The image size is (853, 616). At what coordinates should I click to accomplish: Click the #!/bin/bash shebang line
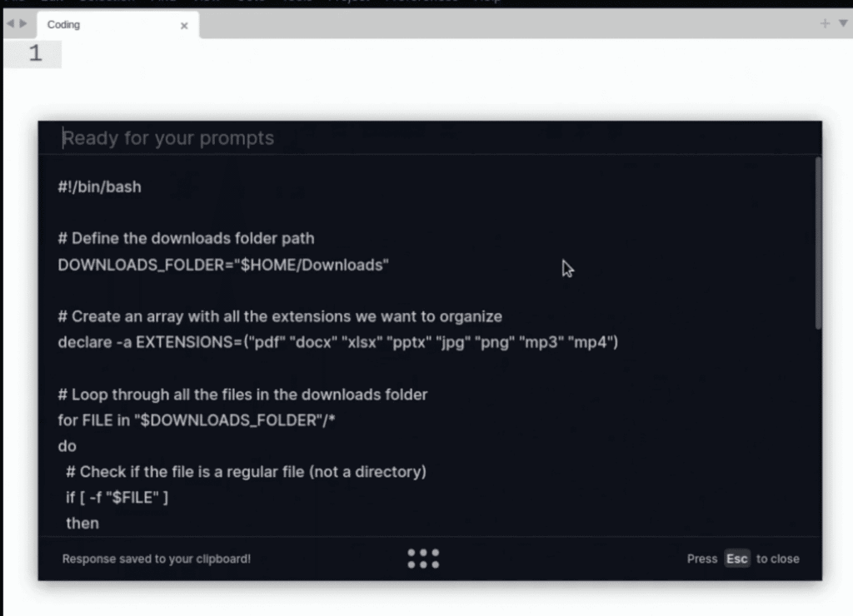(x=100, y=187)
